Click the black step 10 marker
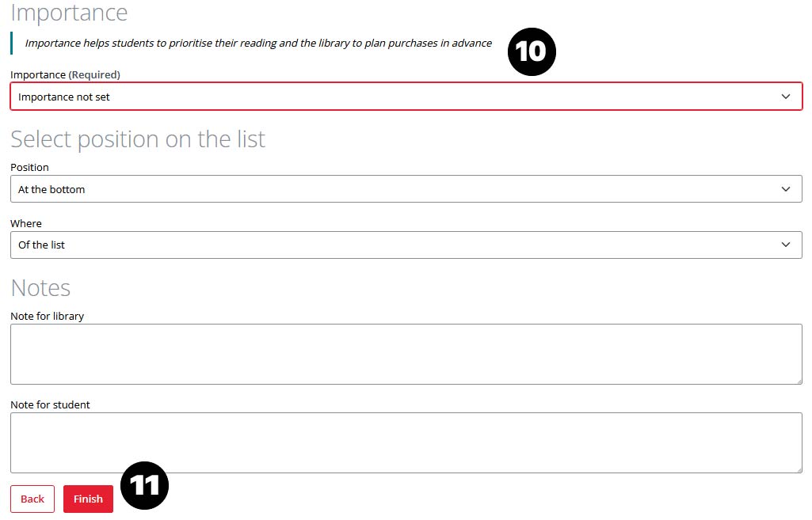This screenshot has width=812, height=520. (x=532, y=52)
